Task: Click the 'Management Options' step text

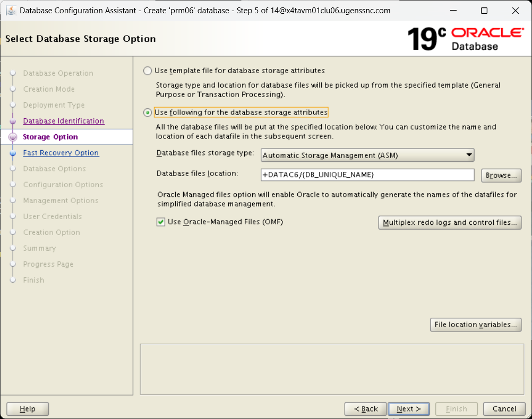Action: pyautogui.click(x=61, y=200)
